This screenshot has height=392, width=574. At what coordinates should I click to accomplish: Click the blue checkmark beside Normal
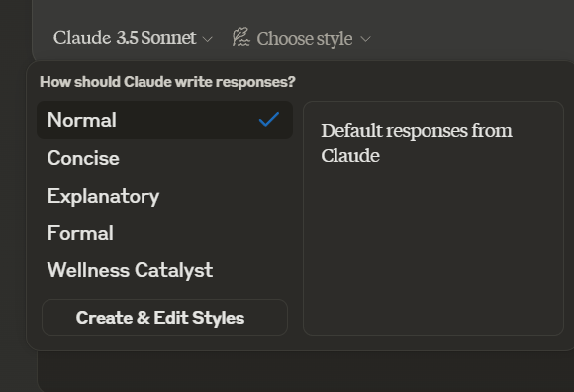click(269, 120)
